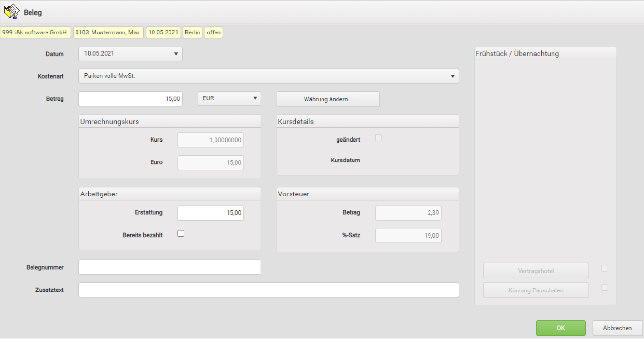644x339 pixels.
Task: Click the Zusatztext text field
Action: 268,290
